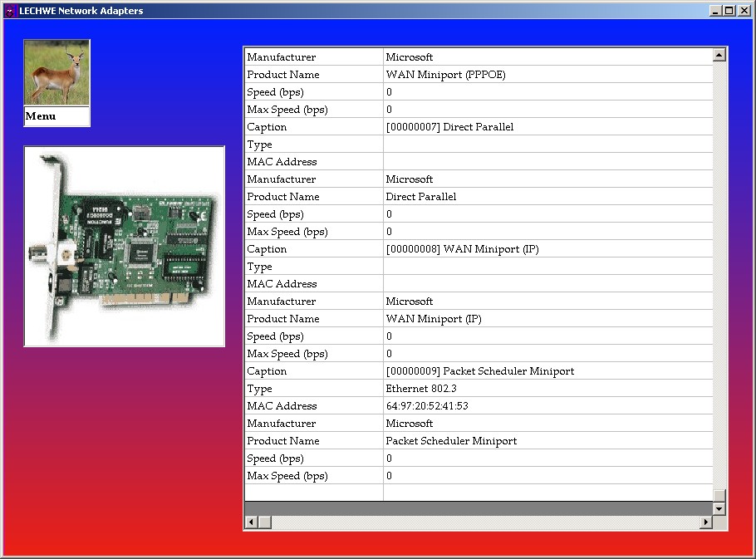Click the horizontal scrollbar thumb
The image size is (756, 559).
point(264,522)
